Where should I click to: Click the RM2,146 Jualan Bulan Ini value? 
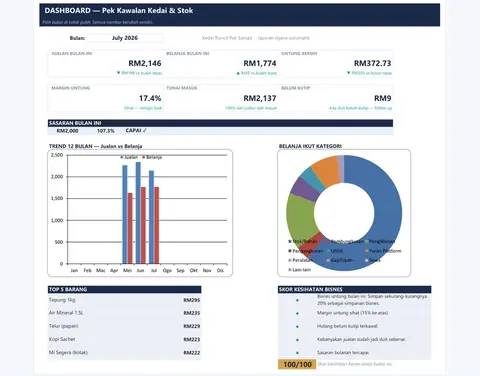coord(145,63)
